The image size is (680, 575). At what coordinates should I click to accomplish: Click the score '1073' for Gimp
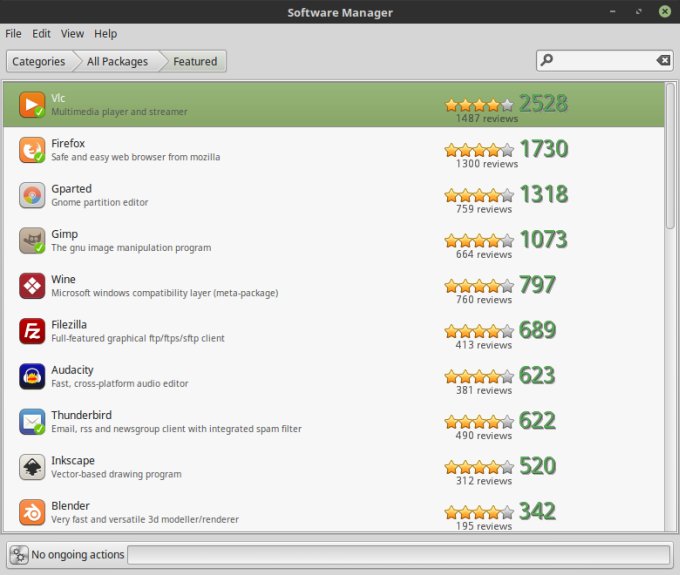tap(544, 239)
